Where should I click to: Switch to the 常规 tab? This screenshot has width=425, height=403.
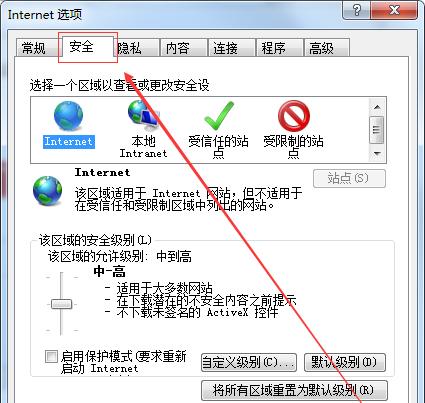pos(33,48)
